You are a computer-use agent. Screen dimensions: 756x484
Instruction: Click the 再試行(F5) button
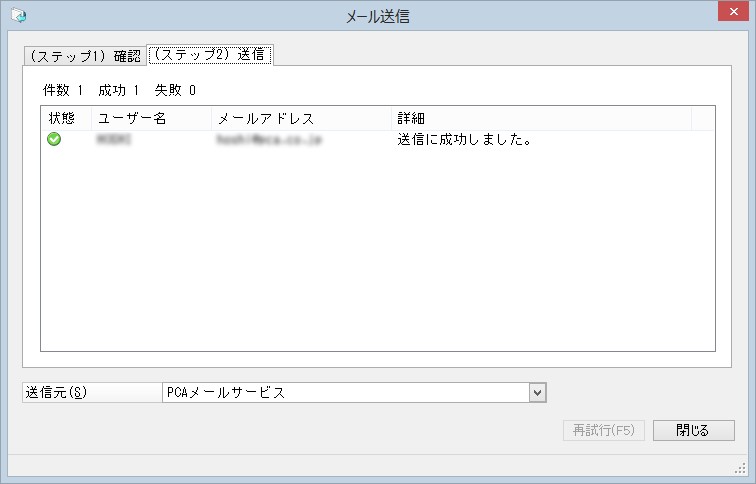click(x=604, y=430)
